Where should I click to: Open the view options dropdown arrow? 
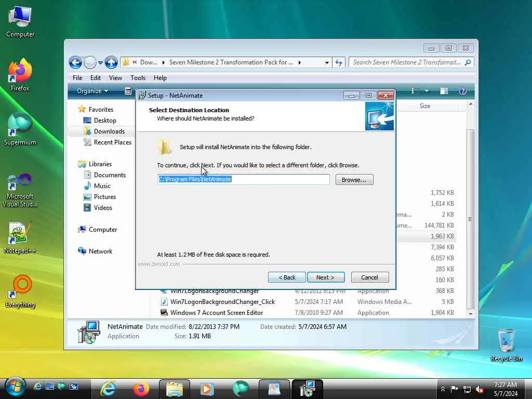tap(427, 91)
